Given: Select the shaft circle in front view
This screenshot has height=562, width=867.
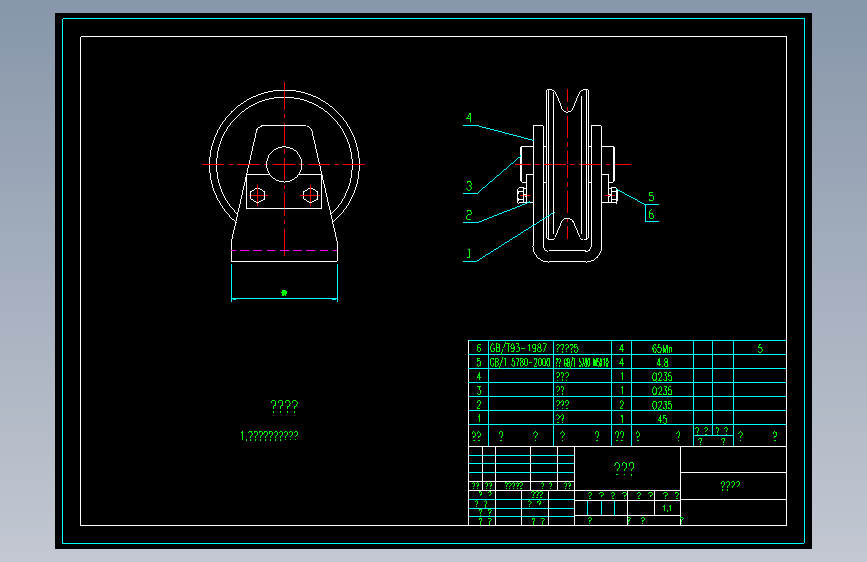Looking at the screenshot, I should [284, 164].
